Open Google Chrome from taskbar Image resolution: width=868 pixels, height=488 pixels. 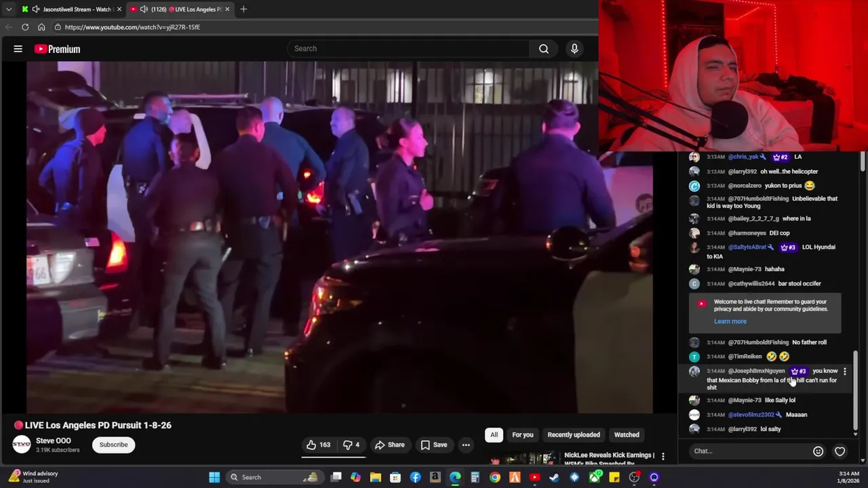[495, 477]
